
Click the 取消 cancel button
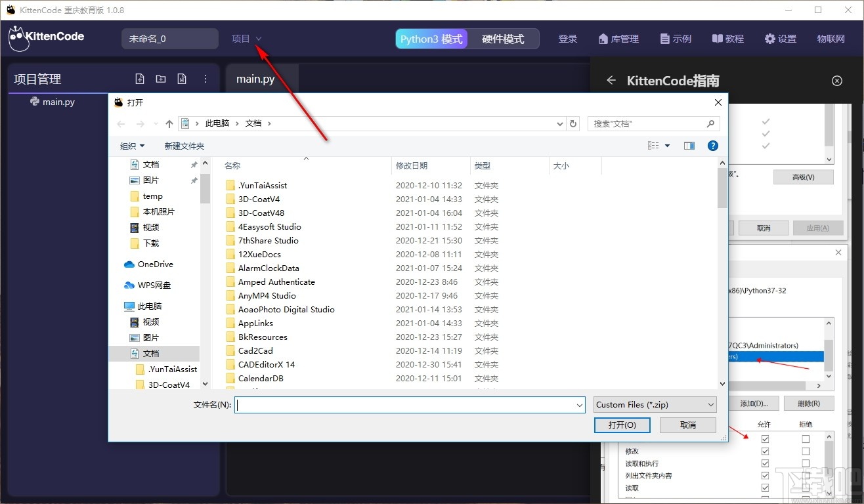point(687,425)
